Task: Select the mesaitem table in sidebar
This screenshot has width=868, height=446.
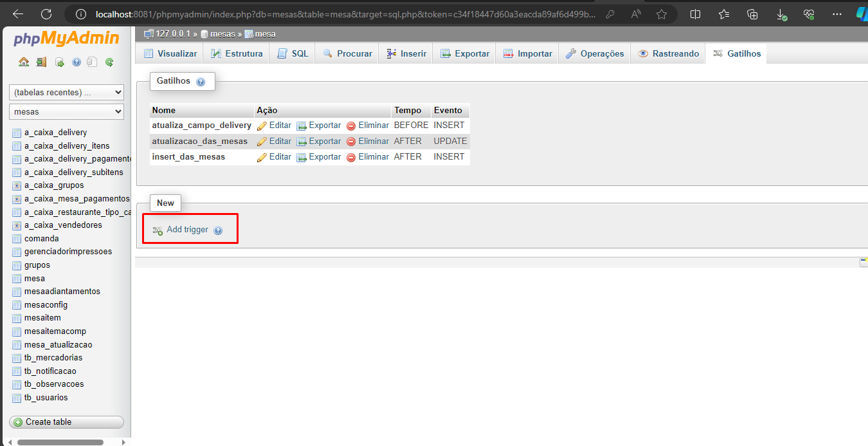Action: tap(42, 318)
